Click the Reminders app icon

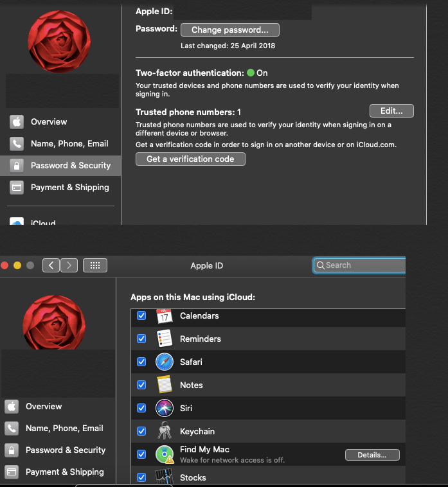coord(165,339)
